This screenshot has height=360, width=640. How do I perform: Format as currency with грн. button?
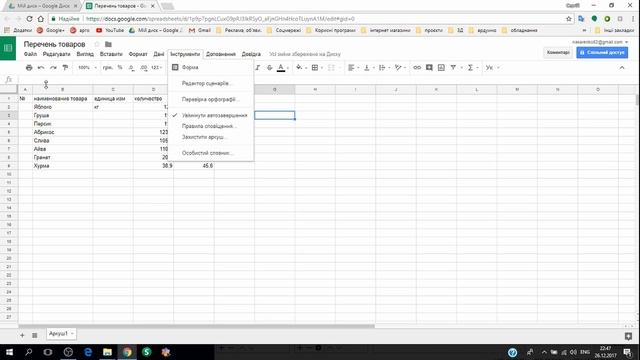(108, 67)
